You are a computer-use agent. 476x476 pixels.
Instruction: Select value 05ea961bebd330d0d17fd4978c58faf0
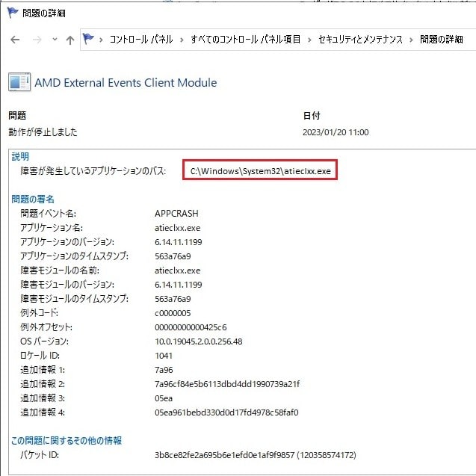[x=226, y=412]
